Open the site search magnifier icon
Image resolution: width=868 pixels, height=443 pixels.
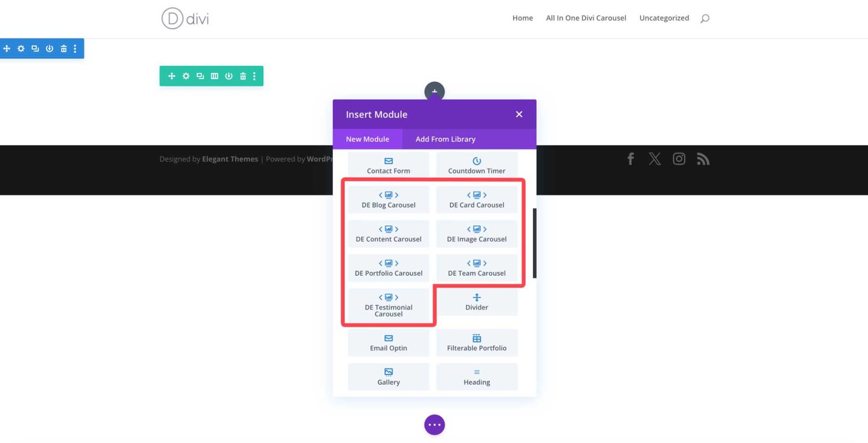[705, 18]
